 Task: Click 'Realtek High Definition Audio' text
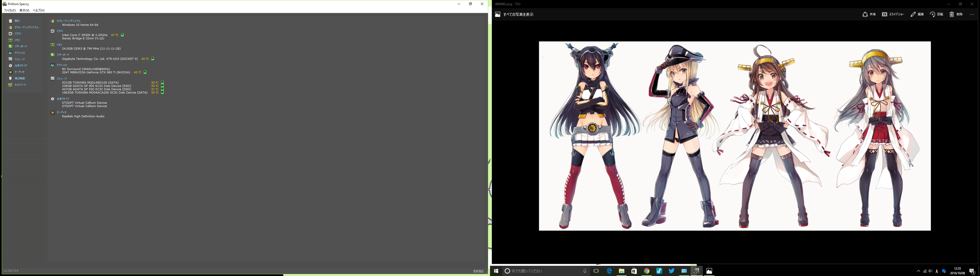[x=83, y=116]
